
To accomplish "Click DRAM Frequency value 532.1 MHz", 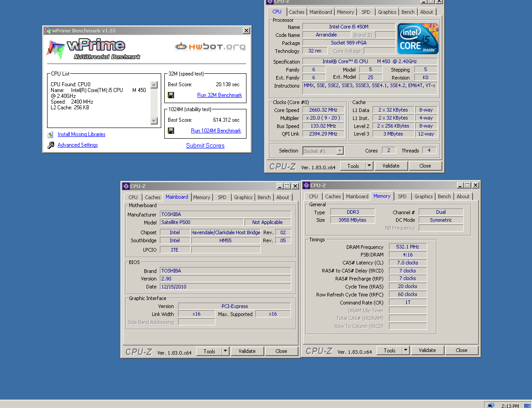I will (408, 247).
